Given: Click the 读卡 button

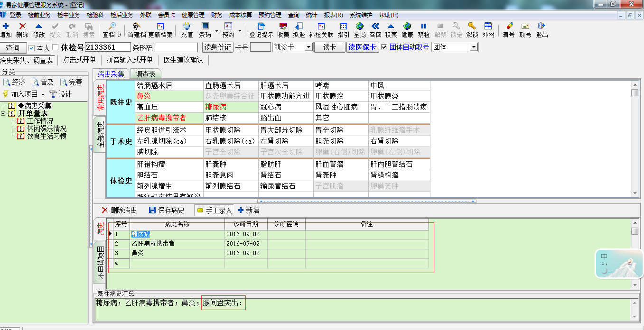Looking at the screenshot, I should point(329,47).
